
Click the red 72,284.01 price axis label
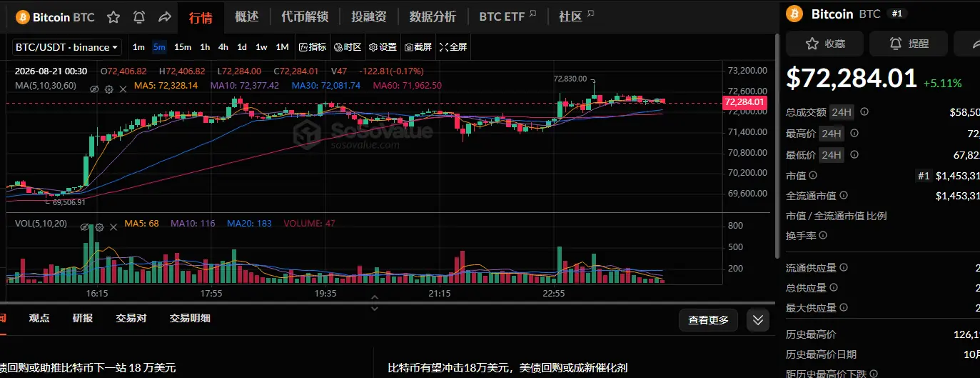pyautogui.click(x=744, y=102)
